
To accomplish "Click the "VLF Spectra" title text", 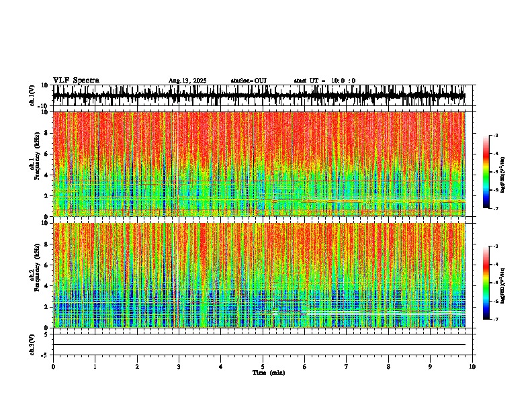I will click(76, 80).
